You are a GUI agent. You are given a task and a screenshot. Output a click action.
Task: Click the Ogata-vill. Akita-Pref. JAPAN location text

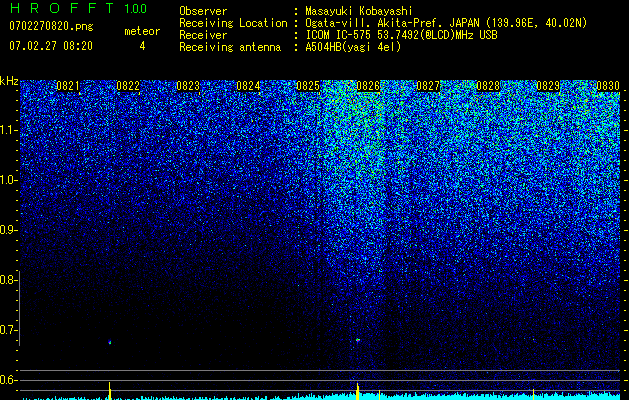(446, 23)
